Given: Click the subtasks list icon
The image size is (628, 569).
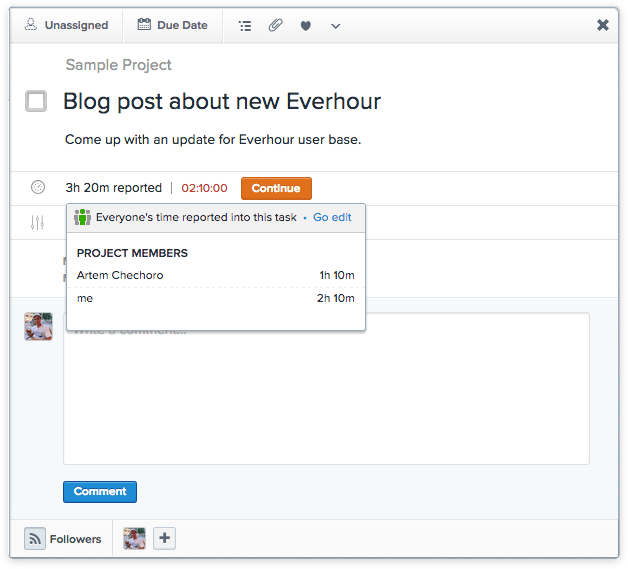Looking at the screenshot, I should (x=245, y=26).
